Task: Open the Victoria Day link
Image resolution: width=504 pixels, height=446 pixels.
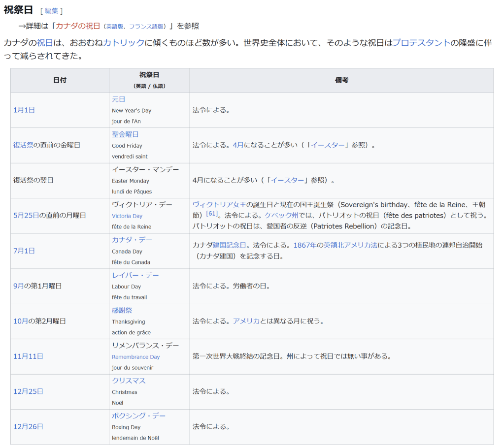Action: point(127,216)
